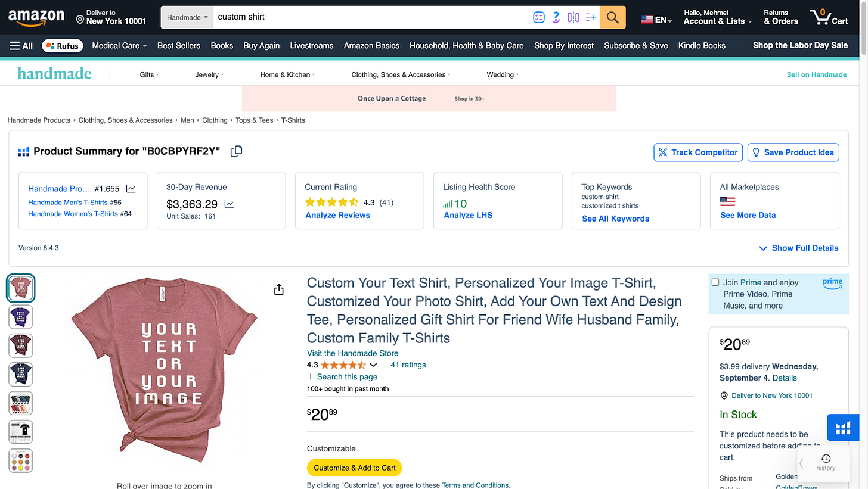868x489 pixels.
Task: Select the purple shirt thumbnail
Action: 21,316
